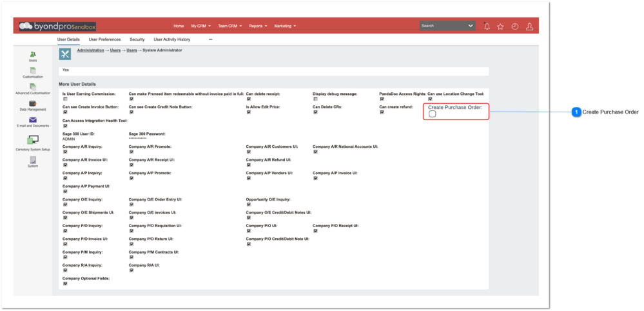Toggle Is User Earning Commission checkbox
644x311 pixels.
tap(65, 99)
